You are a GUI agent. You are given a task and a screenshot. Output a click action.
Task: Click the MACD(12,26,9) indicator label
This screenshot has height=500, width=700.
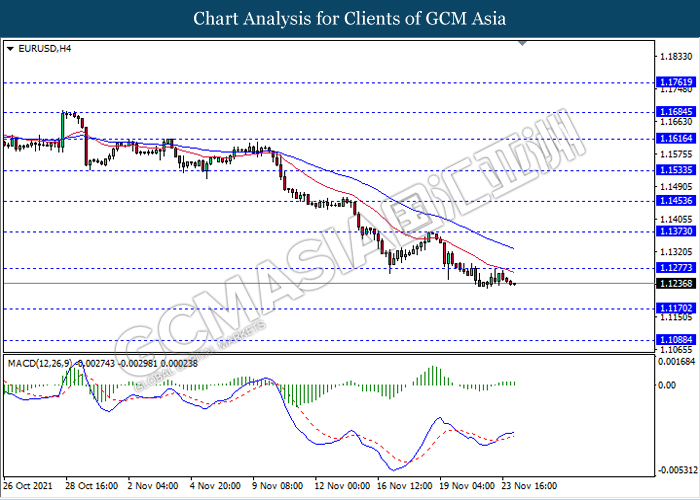click(x=42, y=361)
